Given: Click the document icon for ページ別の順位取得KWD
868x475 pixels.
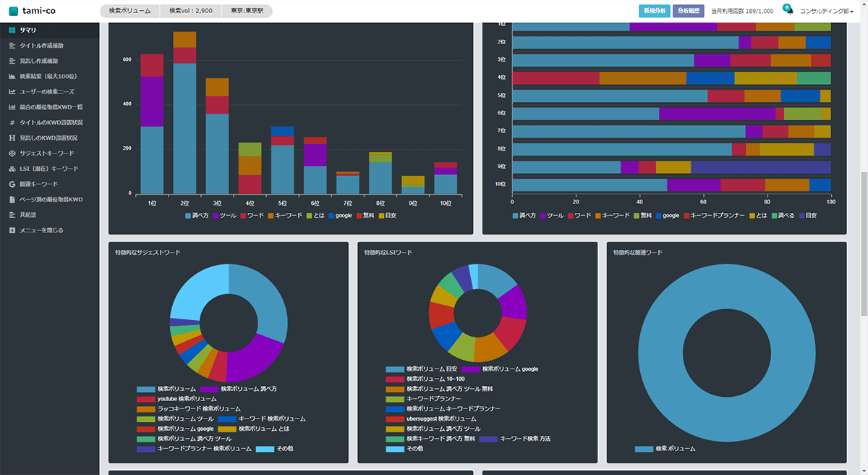Looking at the screenshot, I should pyautogui.click(x=12, y=199).
